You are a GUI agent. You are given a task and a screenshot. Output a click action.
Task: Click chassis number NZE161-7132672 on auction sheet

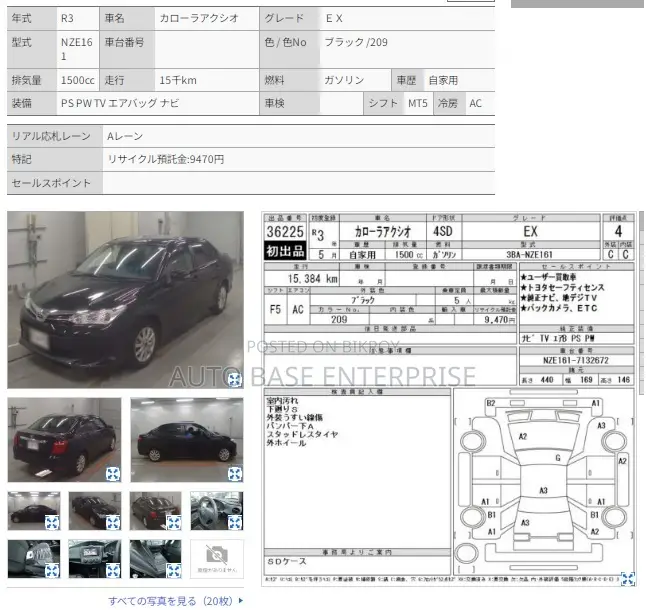click(x=576, y=360)
